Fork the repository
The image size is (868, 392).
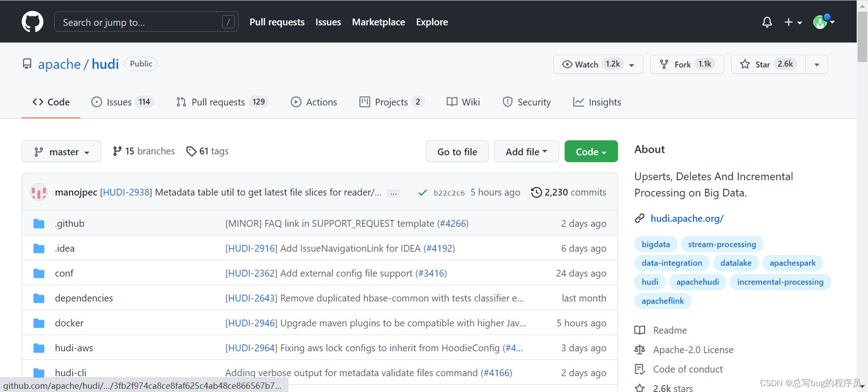[x=687, y=64]
